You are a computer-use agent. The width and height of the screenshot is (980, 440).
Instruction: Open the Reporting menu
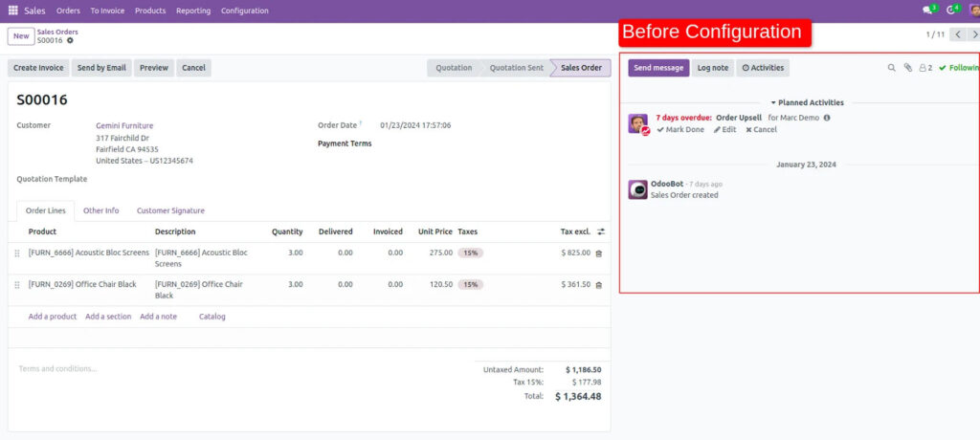pyautogui.click(x=193, y=11)
